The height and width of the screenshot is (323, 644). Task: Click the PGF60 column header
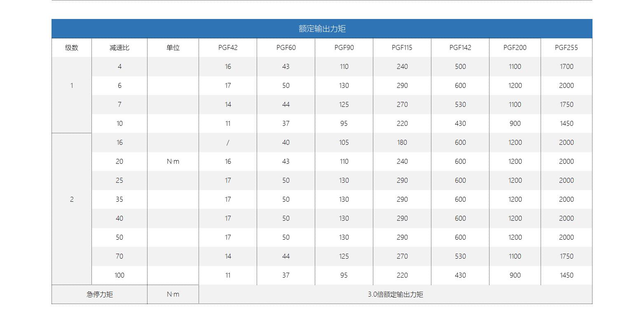click(286, 47)
